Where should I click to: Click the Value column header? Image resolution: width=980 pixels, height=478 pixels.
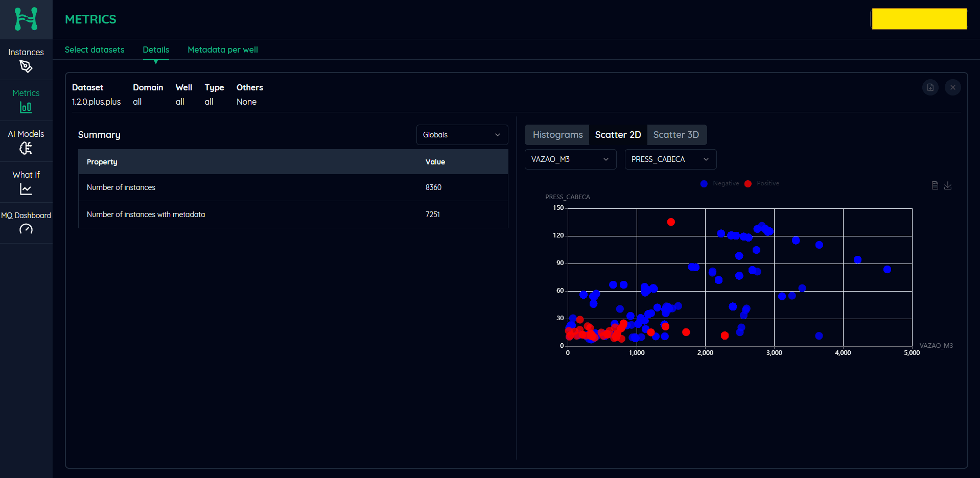coord(435,162)
